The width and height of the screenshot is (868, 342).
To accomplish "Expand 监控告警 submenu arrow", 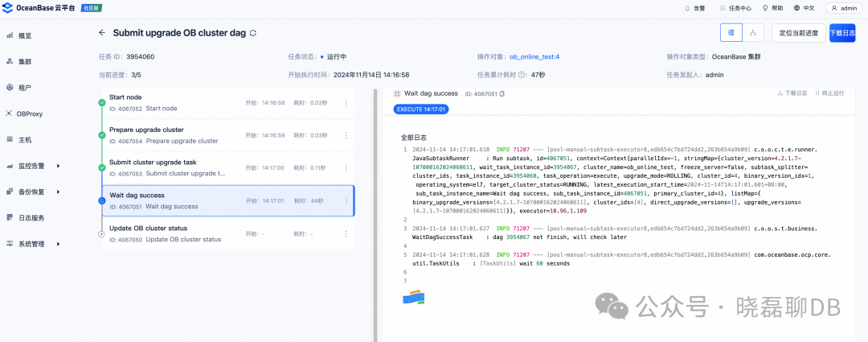I will tap(58, 166).
